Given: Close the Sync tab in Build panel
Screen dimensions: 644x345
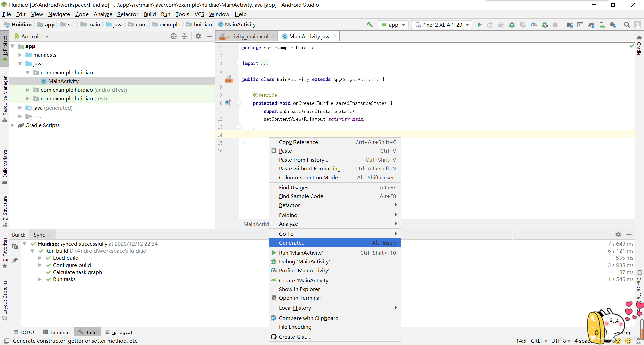Looking at the screenshot, I should coord(50,235).
